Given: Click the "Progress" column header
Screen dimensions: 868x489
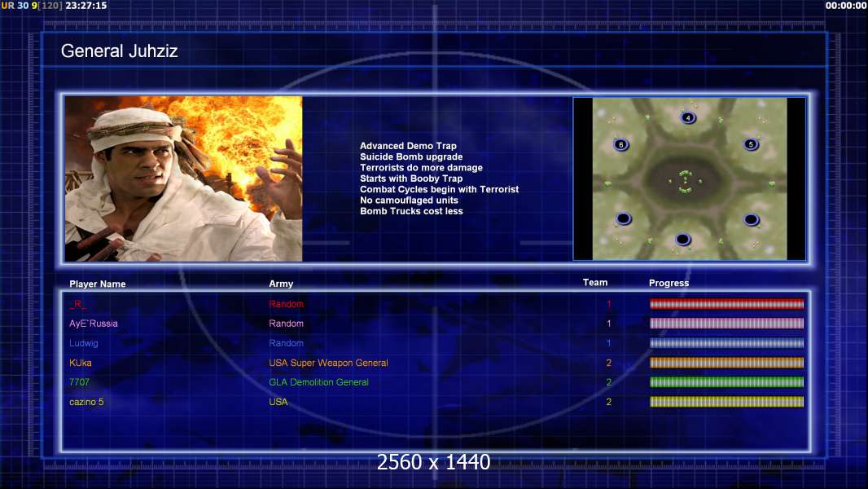Looking at the screenshot, I should [669, 283].
